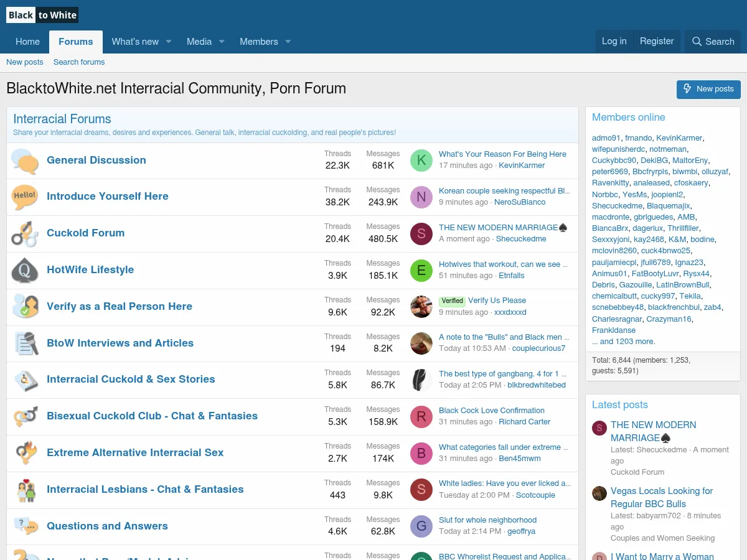Screen dimensions: 747x560
Task: Expand the Media dropdown arrow
Action: click(221, 42)
